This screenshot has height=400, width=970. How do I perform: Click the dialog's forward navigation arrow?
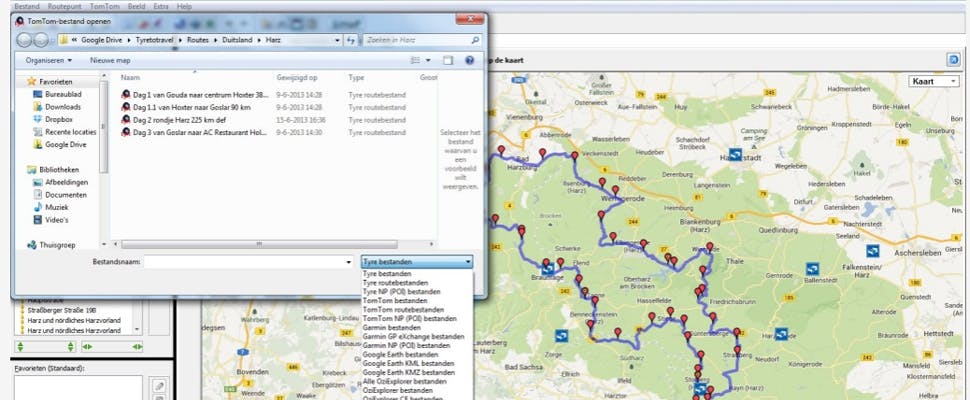point(41,40)
